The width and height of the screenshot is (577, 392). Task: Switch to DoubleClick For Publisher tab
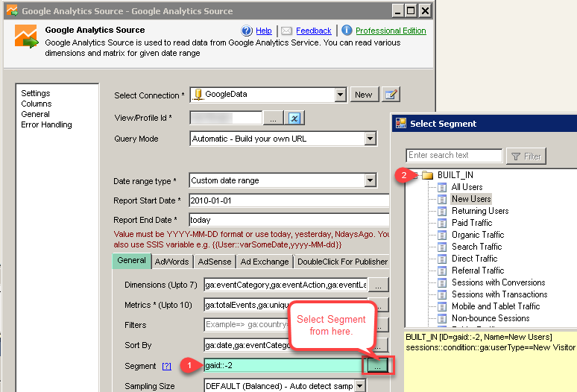342,262
